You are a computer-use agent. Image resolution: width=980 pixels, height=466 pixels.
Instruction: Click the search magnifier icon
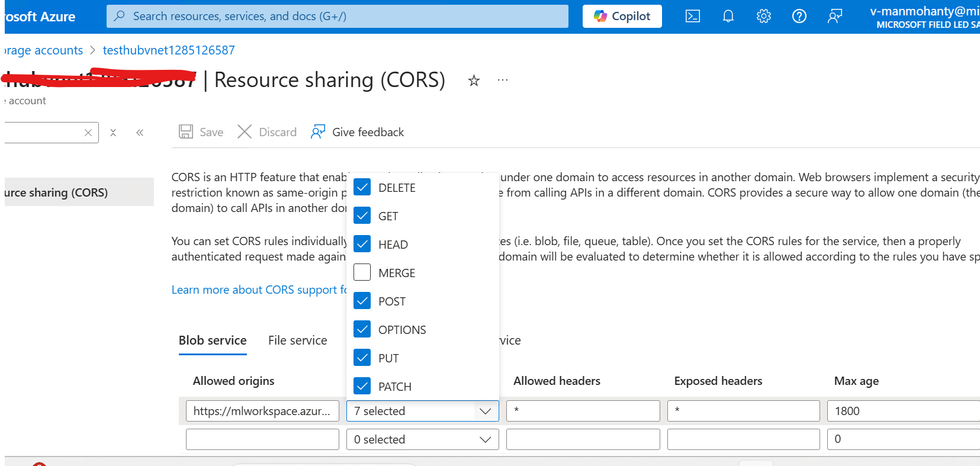[x=120, y=16]
